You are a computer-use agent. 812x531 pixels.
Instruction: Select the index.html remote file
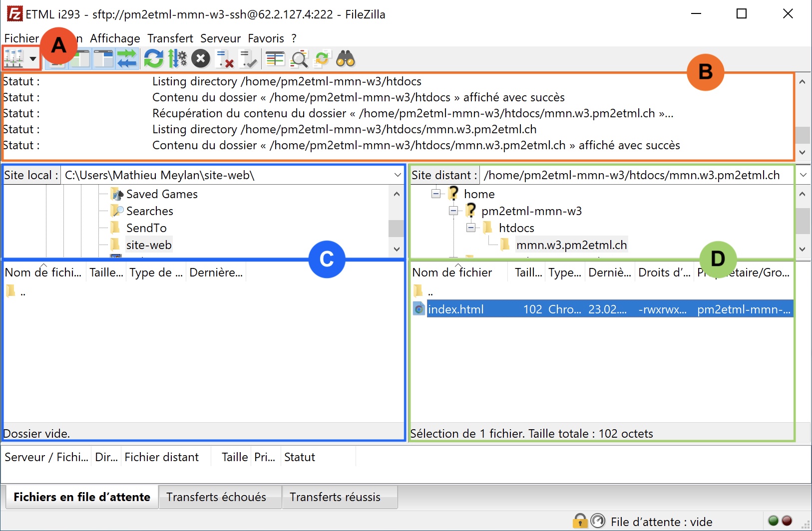(x=603, y=309)
